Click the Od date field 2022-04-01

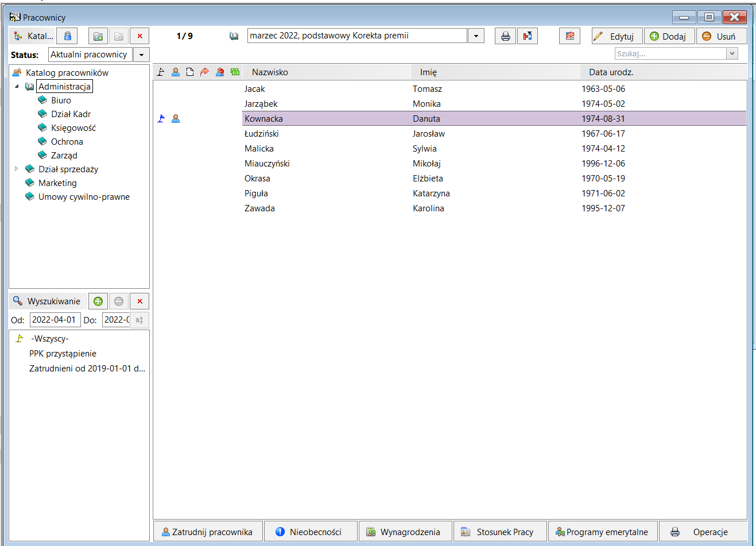point(55,320)
